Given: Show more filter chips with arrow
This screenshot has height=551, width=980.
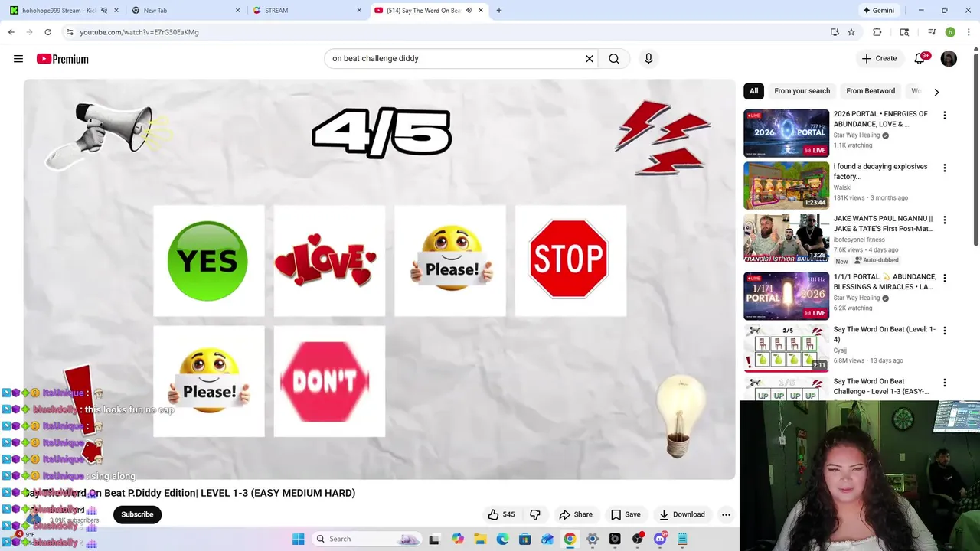Looking at the screenshot, I should pyautogui.click(x=936, y=92).
